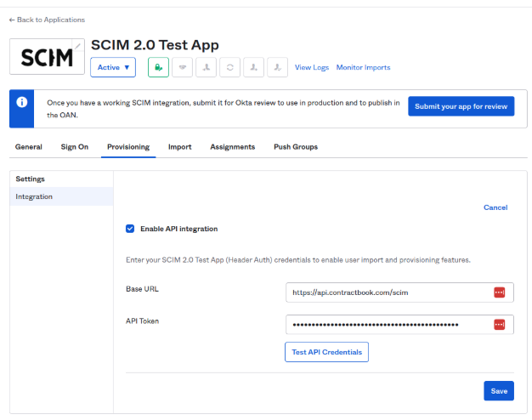Open the Active status dropdown

click(113, 67)
